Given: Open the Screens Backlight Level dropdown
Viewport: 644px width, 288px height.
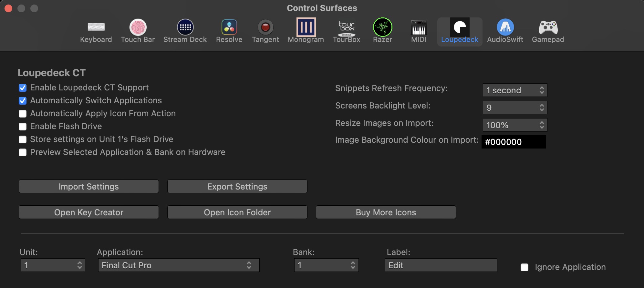Looking at the screenshot, I should [x=515, y=108].
